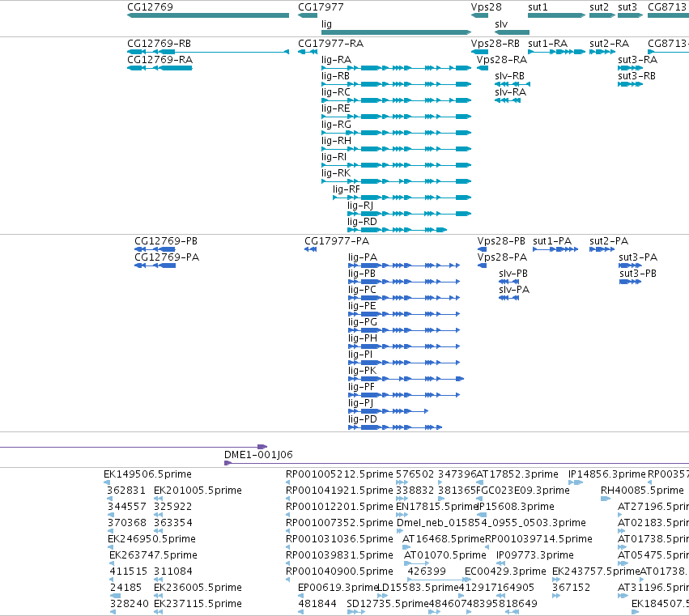Select the lig-PB protein label

[x=362, y=274]
